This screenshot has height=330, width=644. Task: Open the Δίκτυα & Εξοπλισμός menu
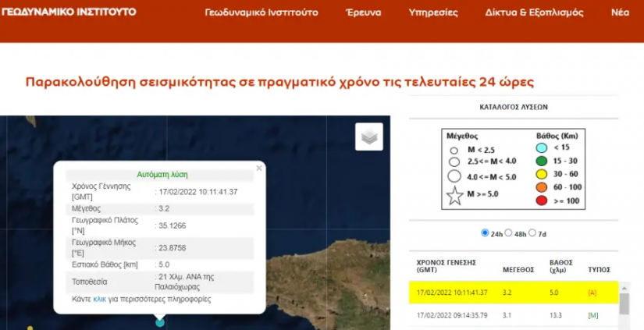click(534, 13)
